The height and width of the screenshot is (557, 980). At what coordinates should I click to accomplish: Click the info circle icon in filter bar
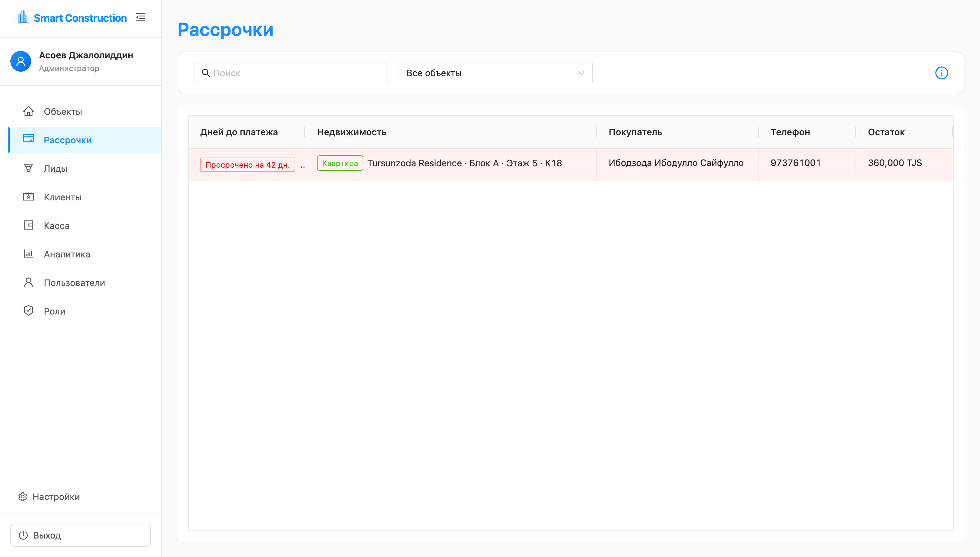coord(941,73)
